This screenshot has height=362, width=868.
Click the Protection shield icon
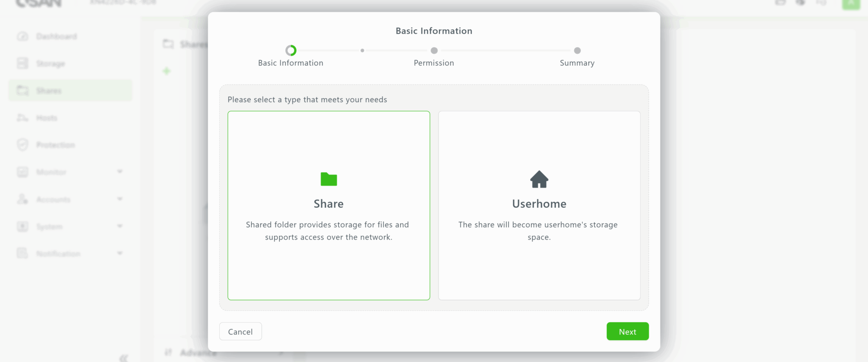click(23, 145)
